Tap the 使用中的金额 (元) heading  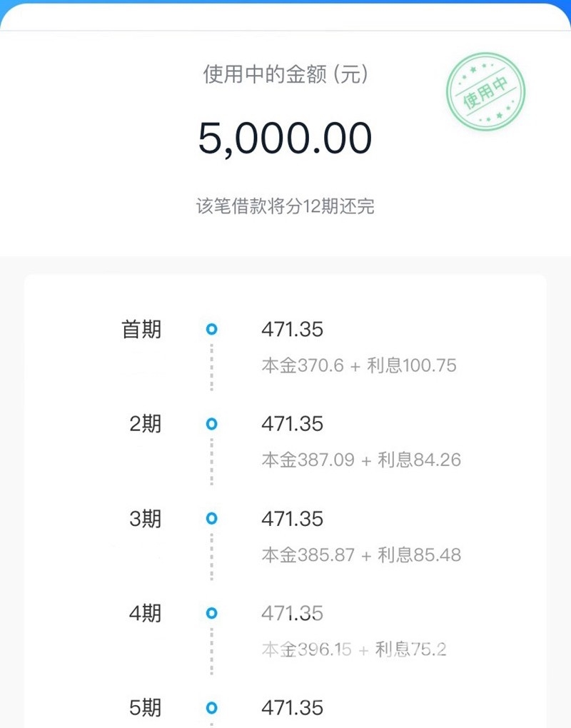coord(285,74)
